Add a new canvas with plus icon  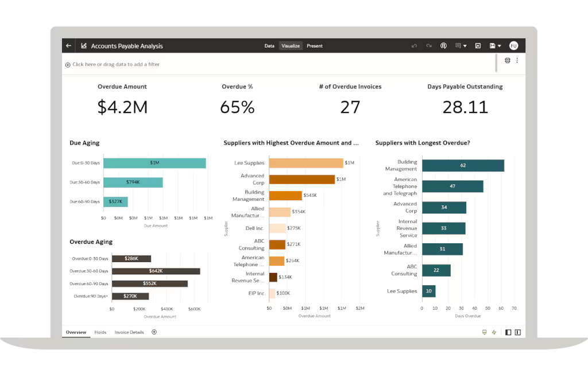pyautogui.click(x=154, y=332)
